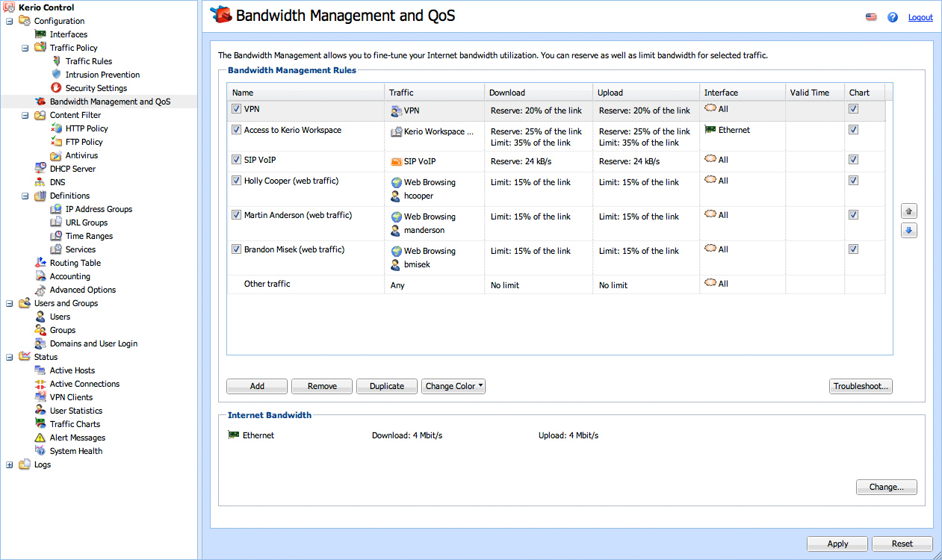Viewport: 942px width, 560px height.
Task: Toggle Chart checkbox for SIP VoIP rule
Action: tap(853, 160)
